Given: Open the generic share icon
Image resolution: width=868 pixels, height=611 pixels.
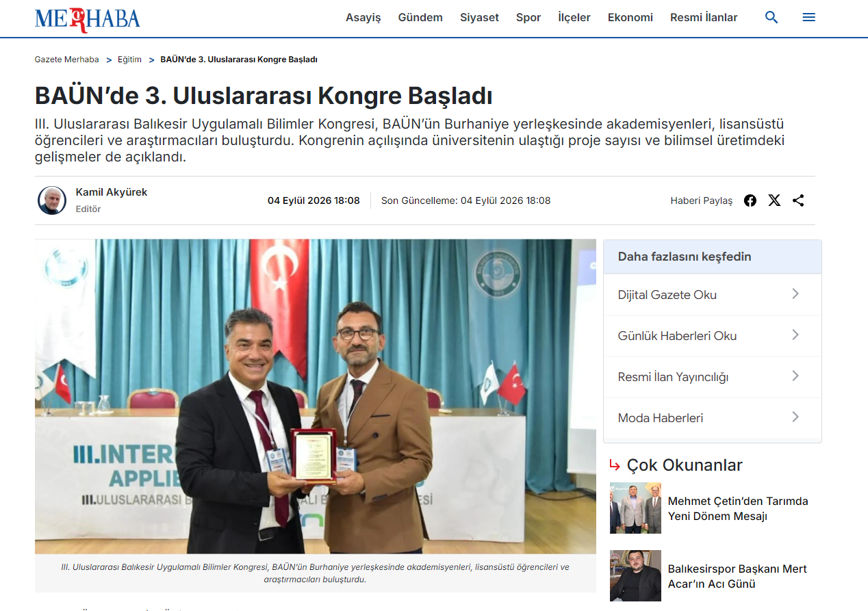Looking at the screenshot, I should (x=798, y=200).
